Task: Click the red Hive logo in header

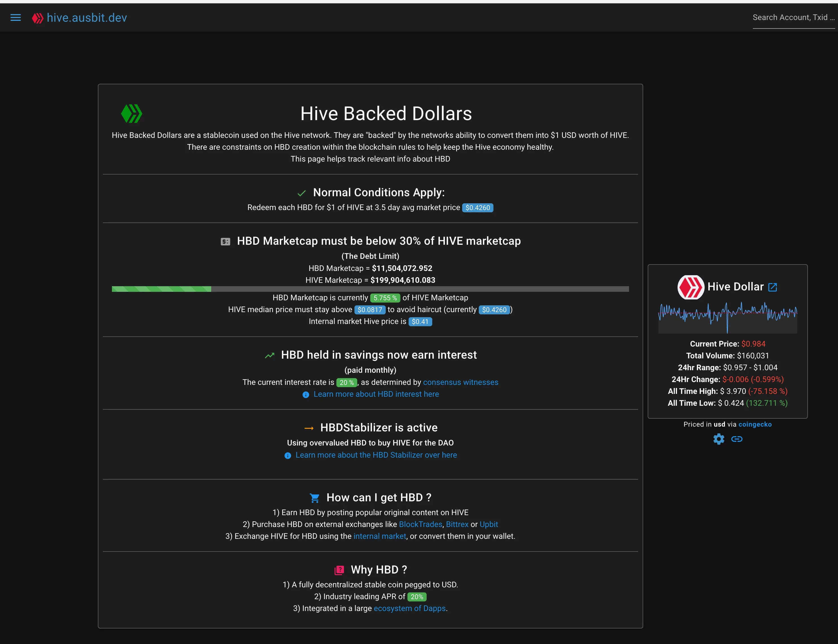Action: click(38, 18)
